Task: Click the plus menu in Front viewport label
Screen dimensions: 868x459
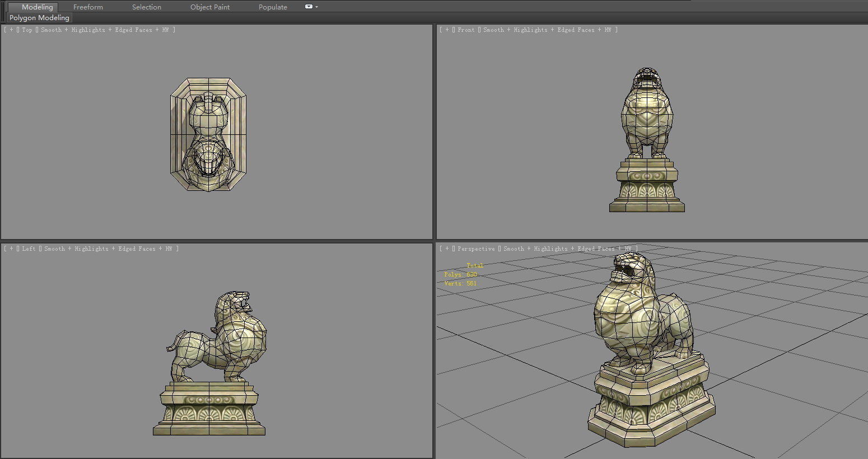Action: pos(447,30)
